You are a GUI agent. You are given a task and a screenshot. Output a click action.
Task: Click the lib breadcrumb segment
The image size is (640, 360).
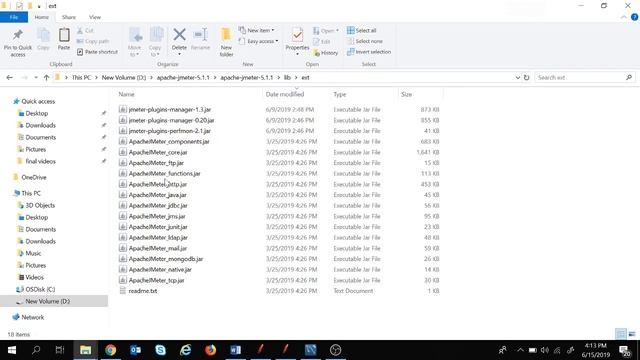coord(287,78)
